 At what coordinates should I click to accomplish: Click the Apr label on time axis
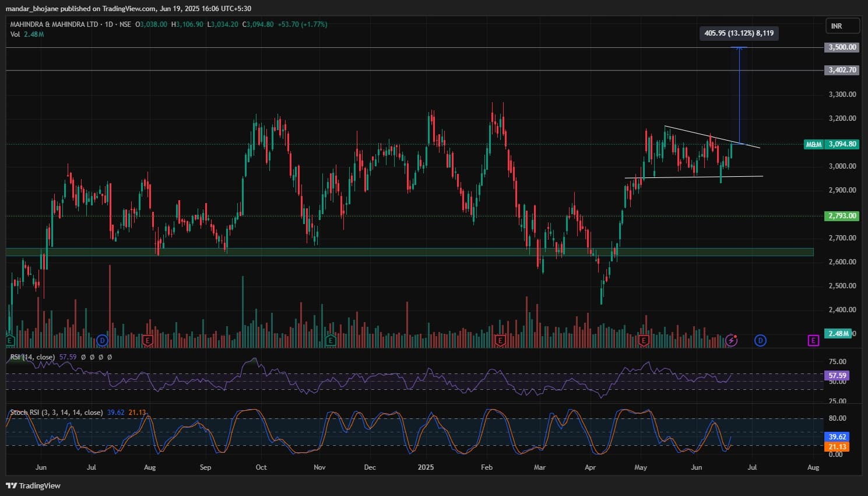(591, 467)
